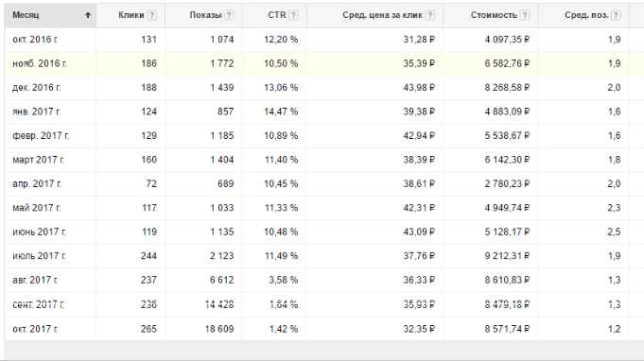Sort table by Месяц header
This screenshot has width=644, height=361.
26,15
